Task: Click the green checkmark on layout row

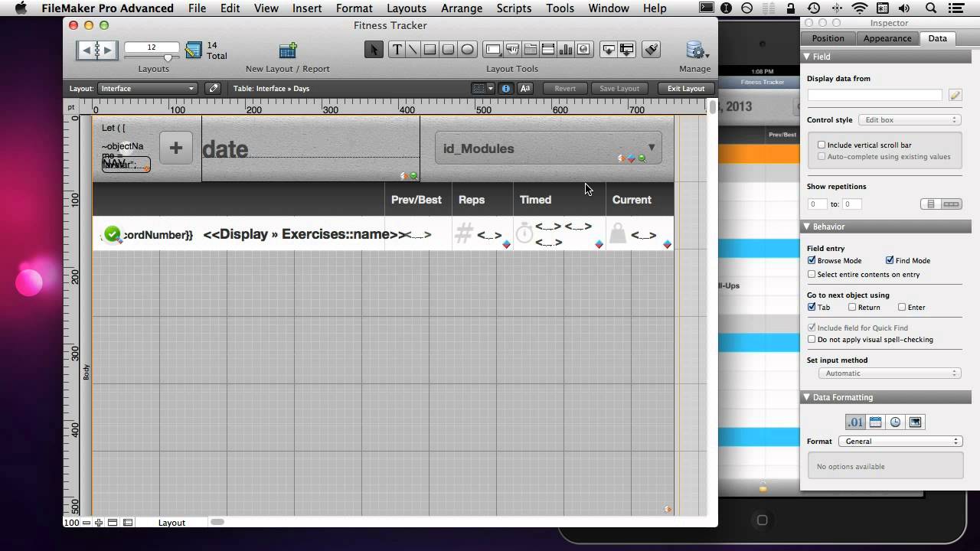Action: click(x=113, y=234)
